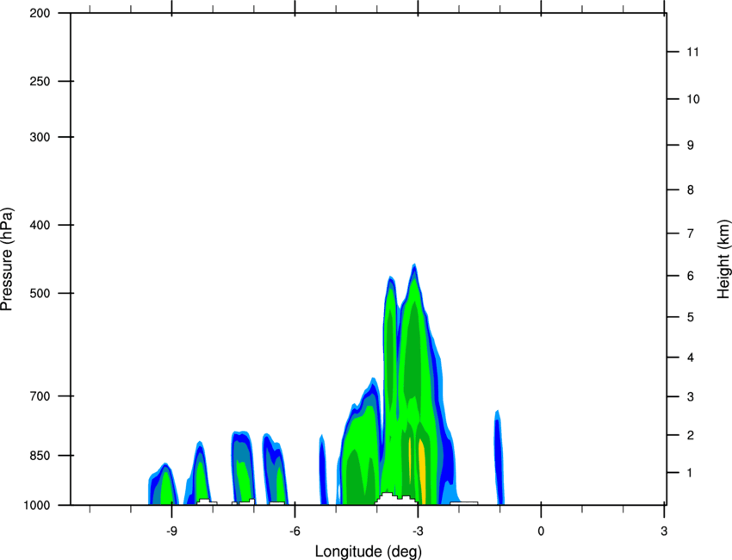The image size is (732, 560).
Task: Click the 300 pressure tick label
Action: click(x=40, y=137)
